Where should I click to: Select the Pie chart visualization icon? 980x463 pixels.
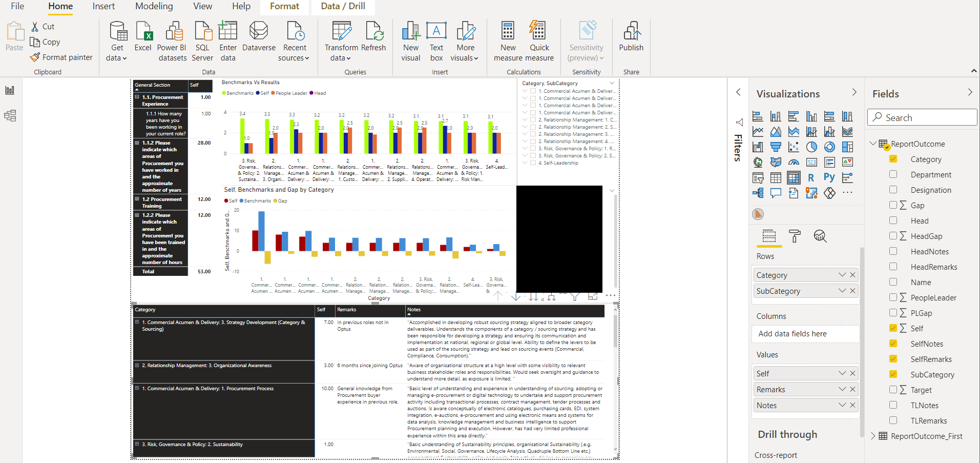tap(812, 147)
